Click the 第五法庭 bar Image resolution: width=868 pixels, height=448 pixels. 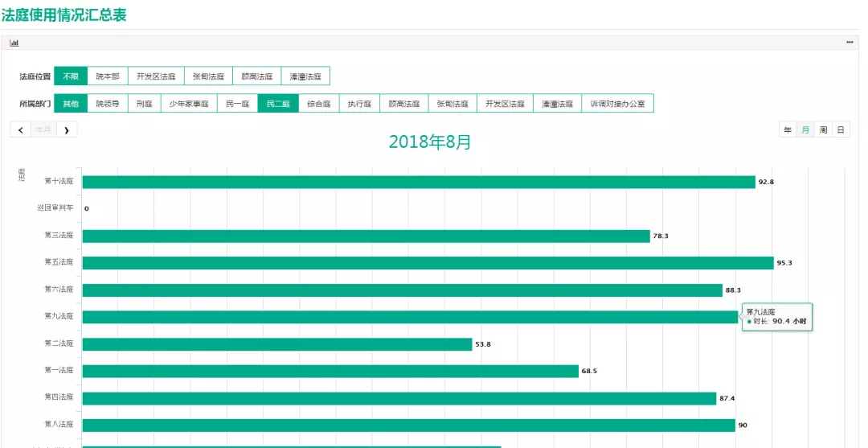click(x=428, y=263)
